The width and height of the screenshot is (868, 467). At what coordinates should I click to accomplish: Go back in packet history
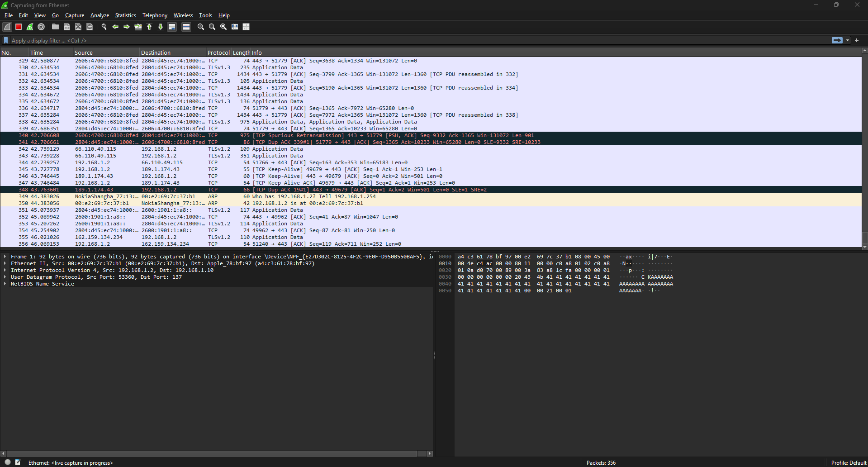point(115,27)
